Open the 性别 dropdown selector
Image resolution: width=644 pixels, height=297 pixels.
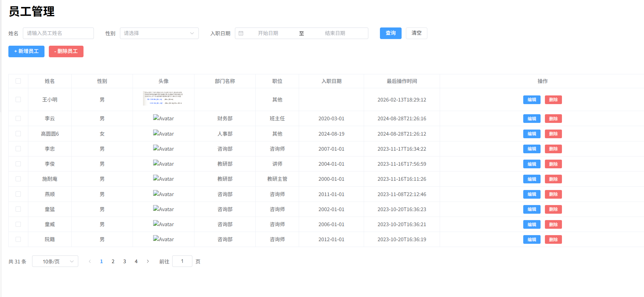[x=159, y=33]
